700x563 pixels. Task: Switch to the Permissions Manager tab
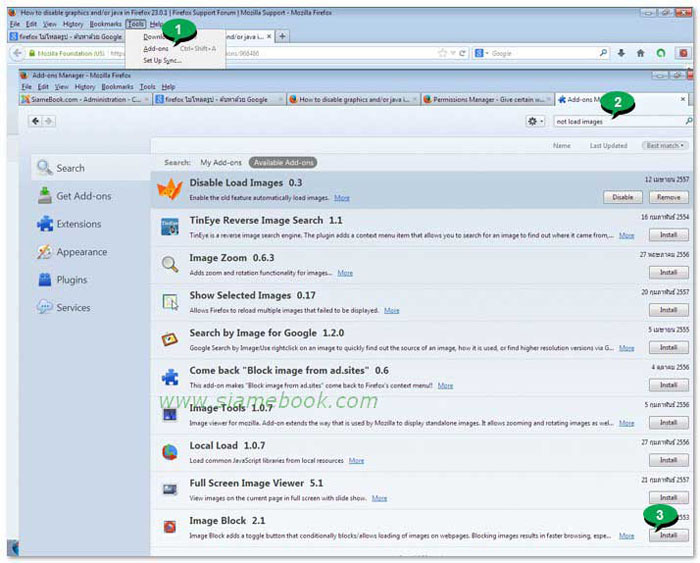(x=487, y=99)
